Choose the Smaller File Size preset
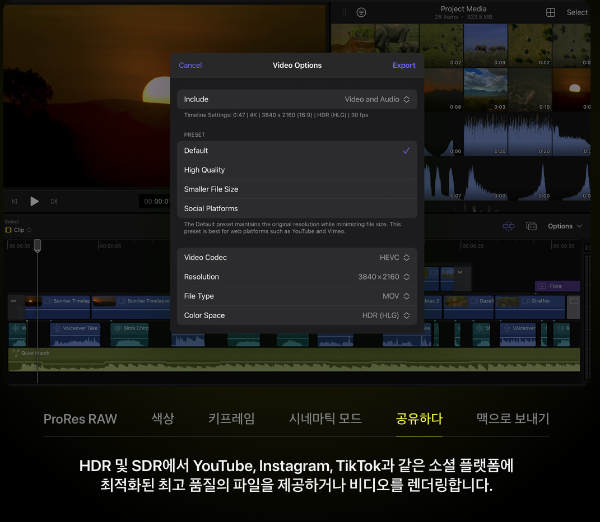 [297, 189]
